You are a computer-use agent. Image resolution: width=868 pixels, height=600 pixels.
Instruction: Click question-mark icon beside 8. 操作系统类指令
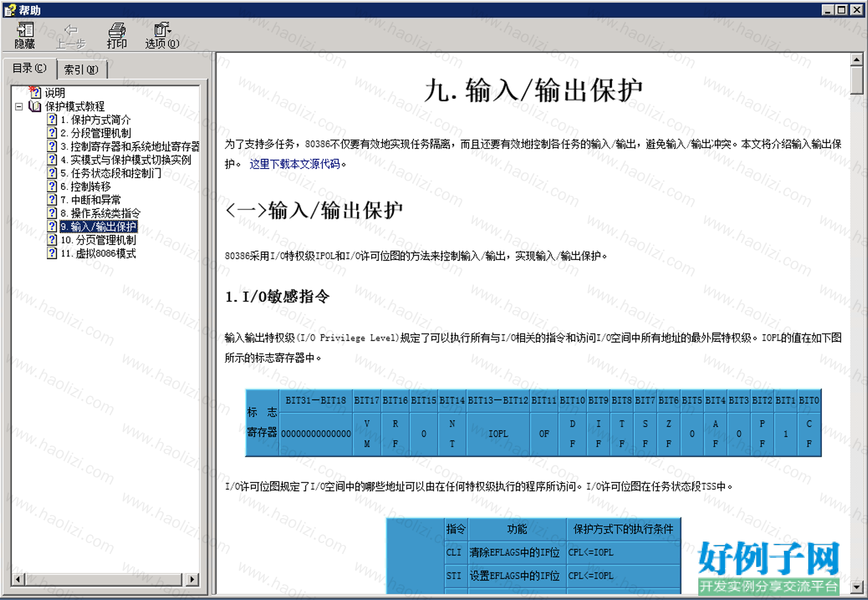tap(52, 213)
